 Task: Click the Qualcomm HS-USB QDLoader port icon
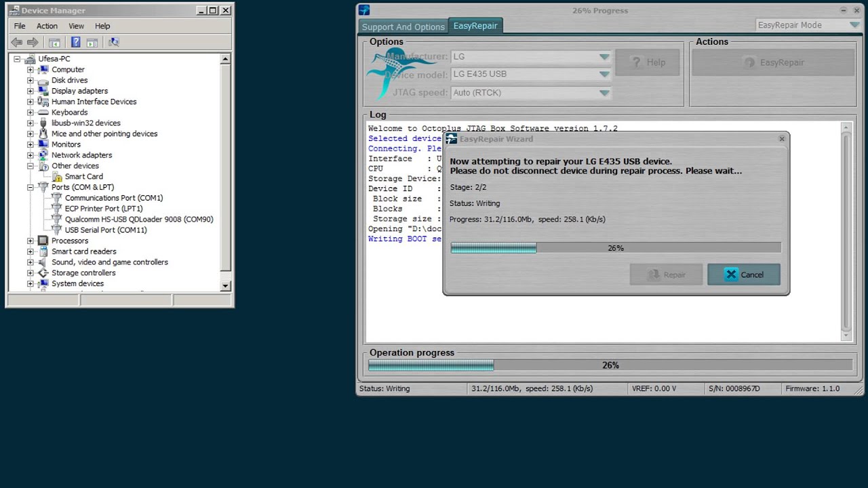pos(57,219)
